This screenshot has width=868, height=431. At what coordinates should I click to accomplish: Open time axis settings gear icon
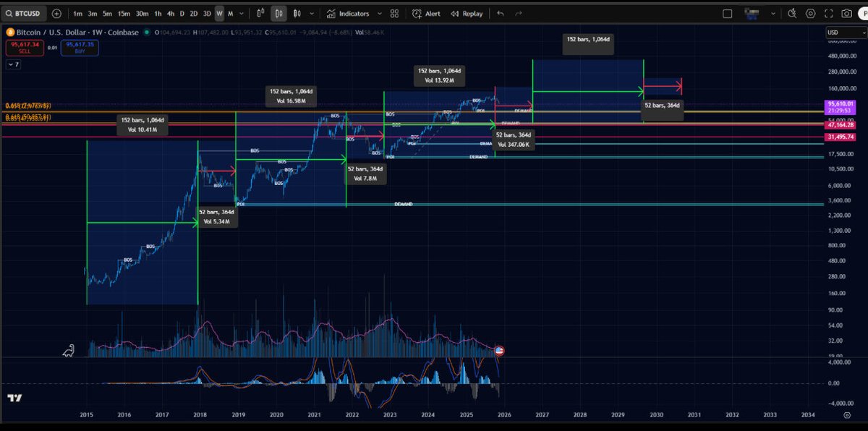click(x=847, y=415)
